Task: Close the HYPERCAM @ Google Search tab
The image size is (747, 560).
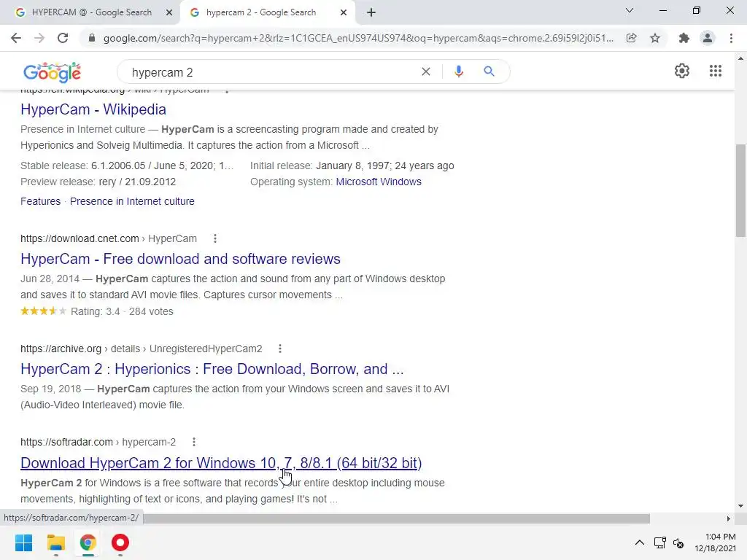Action: point(169,13)
